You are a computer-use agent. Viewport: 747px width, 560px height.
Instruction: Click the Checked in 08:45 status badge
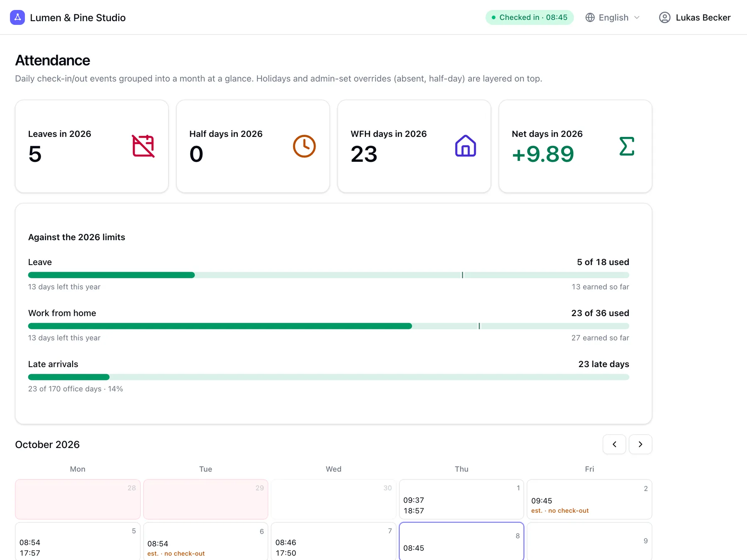click(530, 17)
